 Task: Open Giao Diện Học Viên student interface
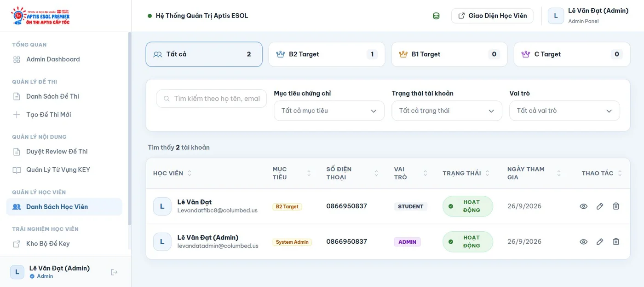click(x=492, y=16)
